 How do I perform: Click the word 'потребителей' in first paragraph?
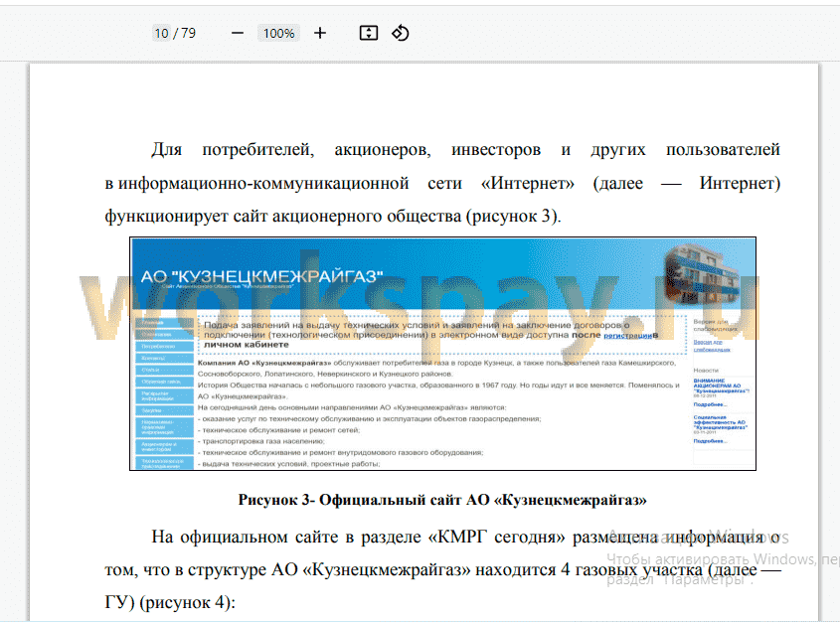point(257,149)
